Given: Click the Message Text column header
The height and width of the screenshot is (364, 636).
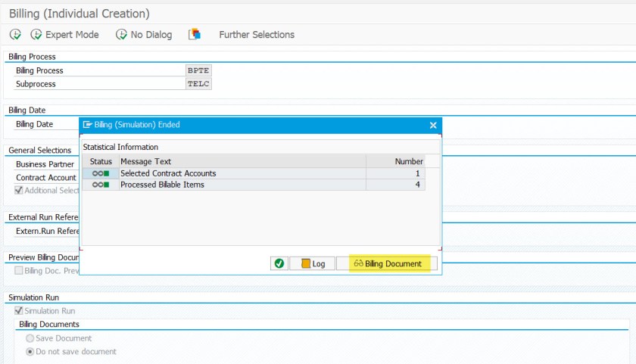Looking at the screenshot, I should point(242,161).
